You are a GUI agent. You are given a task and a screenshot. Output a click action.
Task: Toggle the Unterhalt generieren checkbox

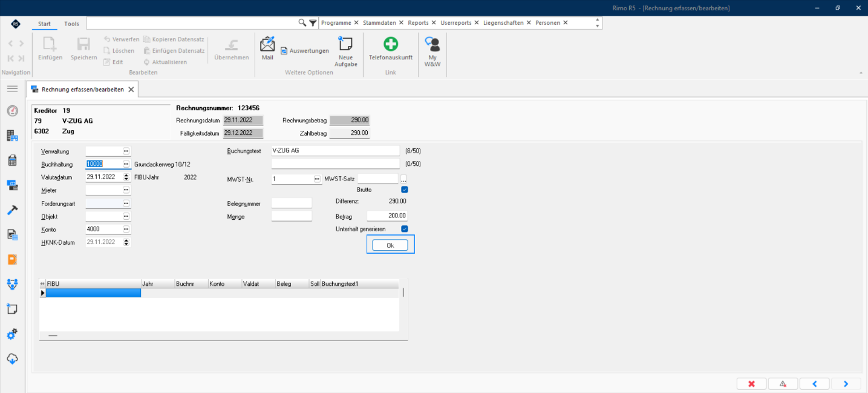405,229
